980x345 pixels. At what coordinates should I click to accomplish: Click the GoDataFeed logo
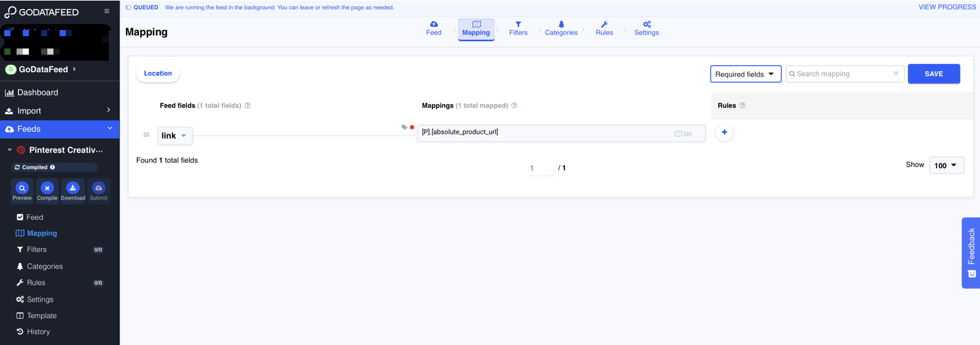point(41,12)
